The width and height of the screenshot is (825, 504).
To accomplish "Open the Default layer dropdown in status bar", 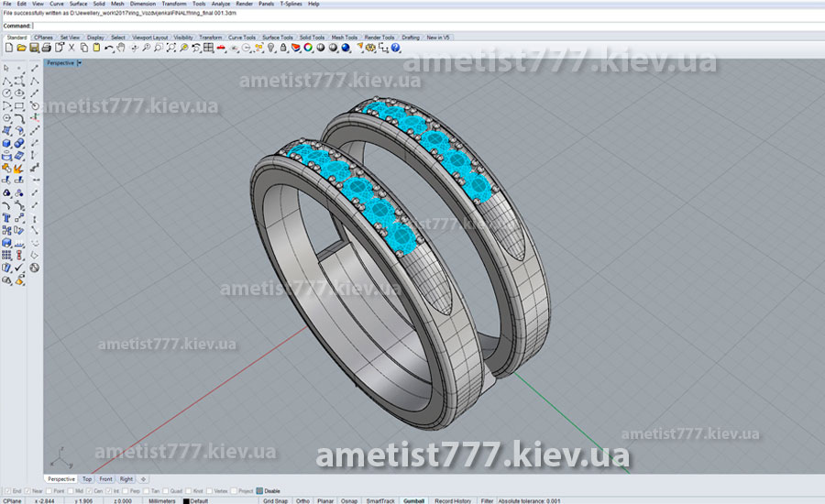I will click(x=200, y=501).
